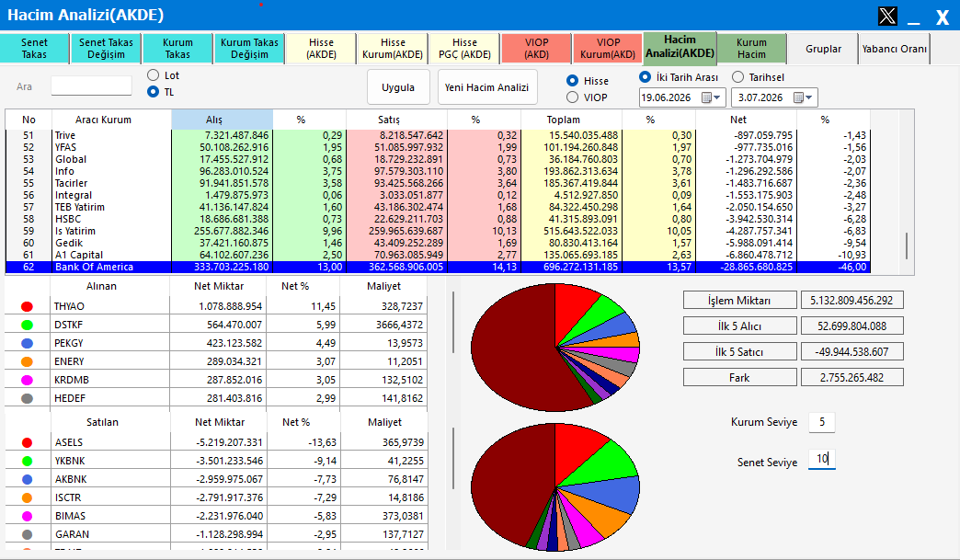Screen dimensions: 960x560
Task: Click the orange dot next to ENERY
Action: pyautogui.click(x=27, y=361)
